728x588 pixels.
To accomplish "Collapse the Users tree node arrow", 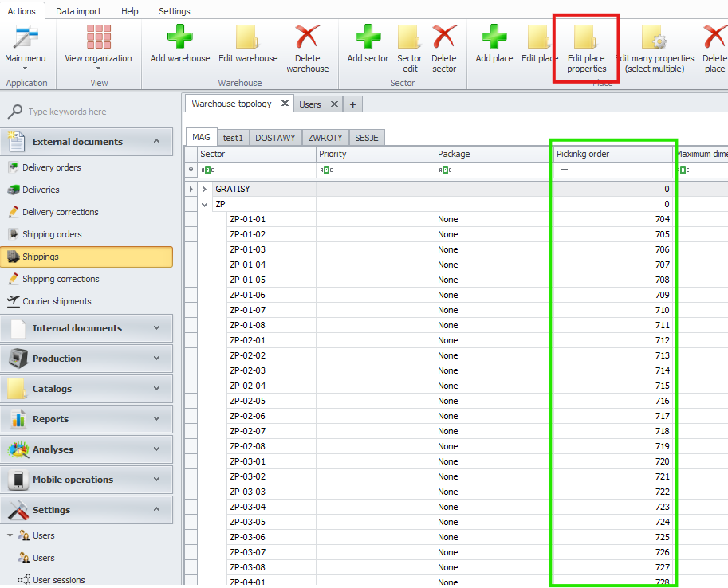I will pyautogui.click(x=10, y=535).
